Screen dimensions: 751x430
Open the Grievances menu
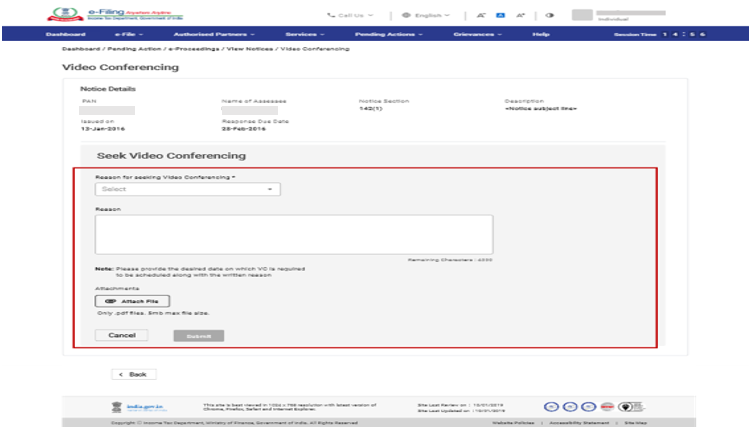point(482,34)
